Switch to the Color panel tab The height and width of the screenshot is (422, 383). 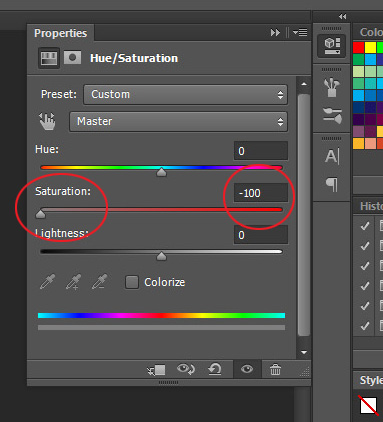tap(371, 32)
